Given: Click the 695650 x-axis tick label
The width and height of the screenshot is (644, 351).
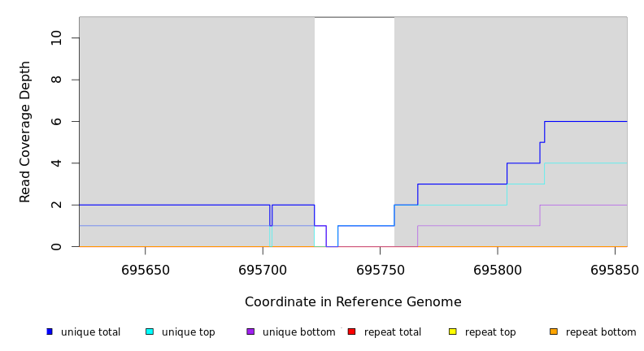Looking at the screenshot, I should [146, 270].
